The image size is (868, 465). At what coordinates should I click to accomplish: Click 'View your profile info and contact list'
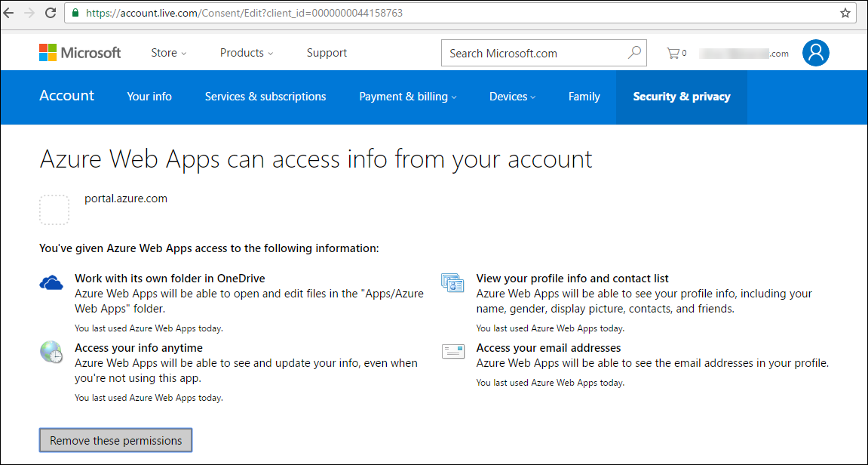pyautogui.click(x=572, y=279)
